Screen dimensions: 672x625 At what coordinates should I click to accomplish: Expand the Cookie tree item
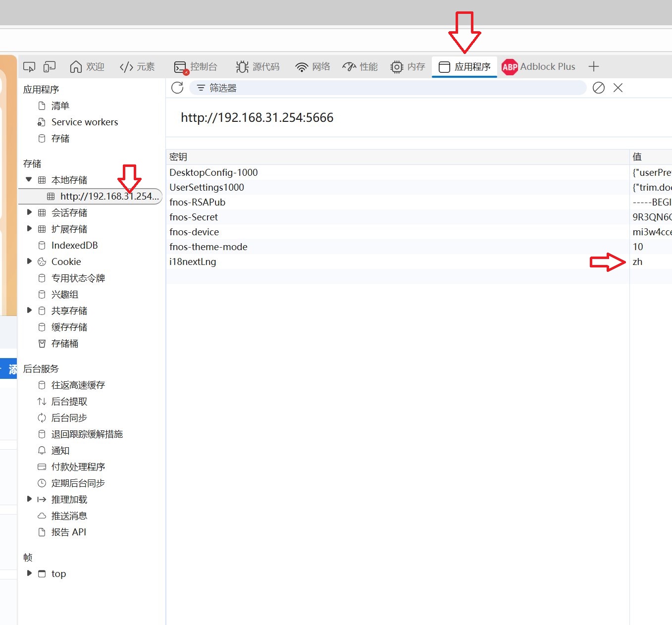tap(29, 261)
